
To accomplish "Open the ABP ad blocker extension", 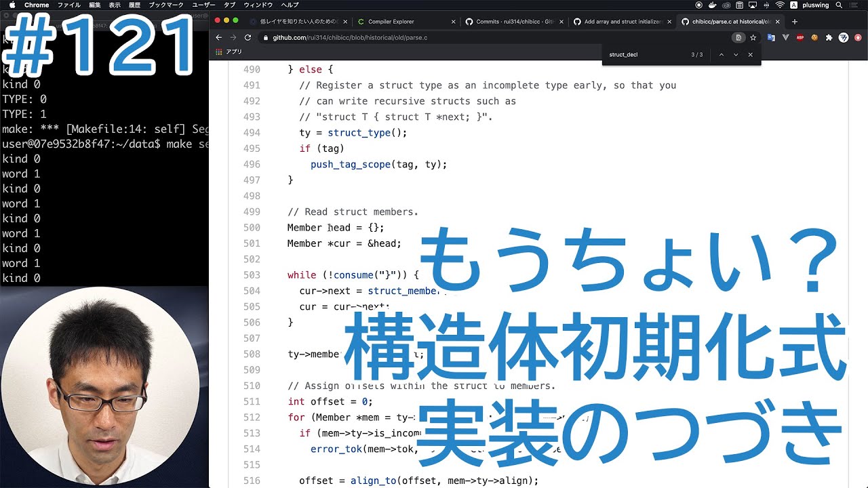I will [x=800, y=38].
